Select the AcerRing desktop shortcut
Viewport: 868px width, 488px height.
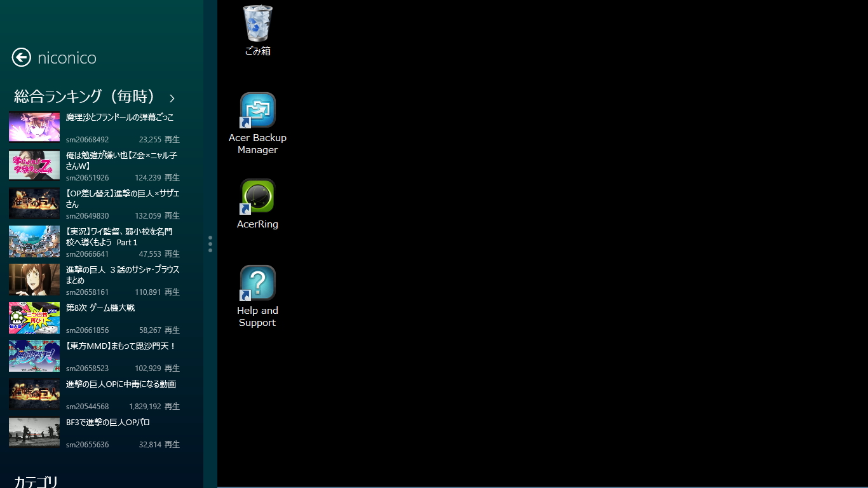(257, 204)
